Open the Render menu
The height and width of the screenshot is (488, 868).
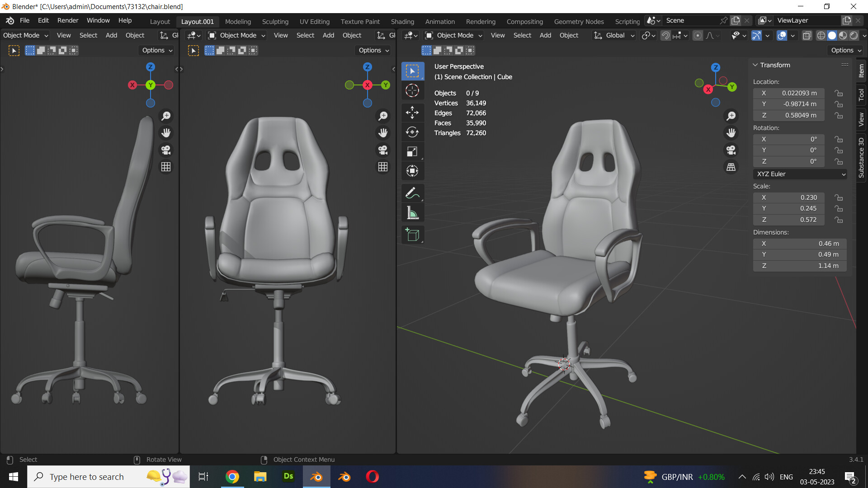point(67,20)
